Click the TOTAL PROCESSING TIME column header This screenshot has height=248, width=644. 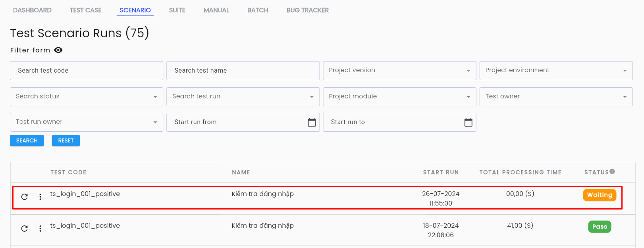tap(520, 172)
